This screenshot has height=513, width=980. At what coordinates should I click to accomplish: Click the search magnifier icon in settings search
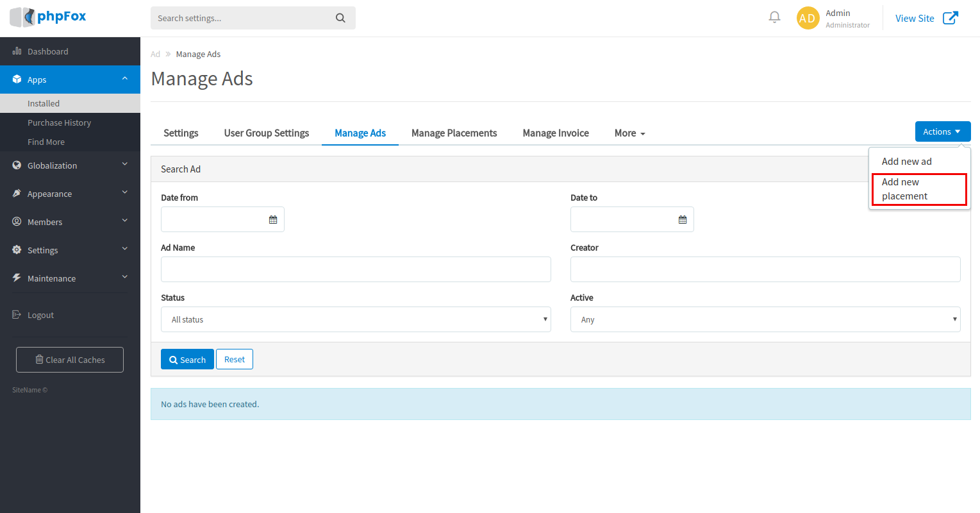pos(340,18)
